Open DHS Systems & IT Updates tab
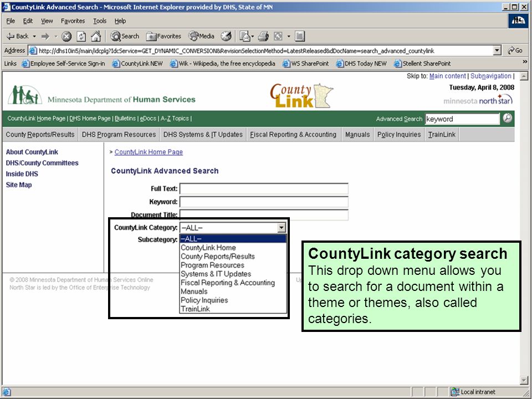This screenshot has height=399, width=532. pos(203,134)
